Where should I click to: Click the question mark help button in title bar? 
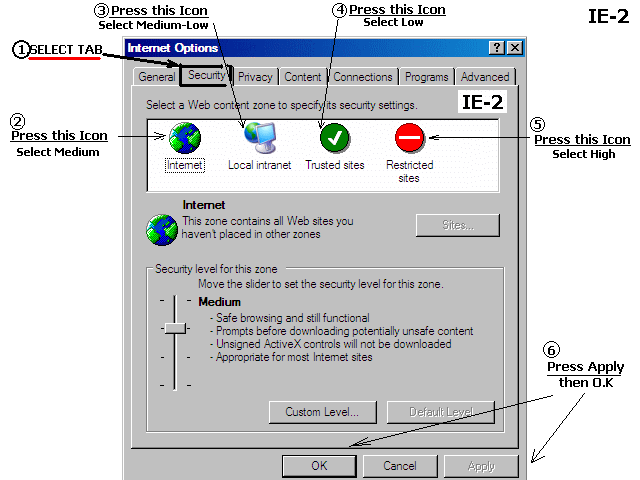[x=497, y=48]
